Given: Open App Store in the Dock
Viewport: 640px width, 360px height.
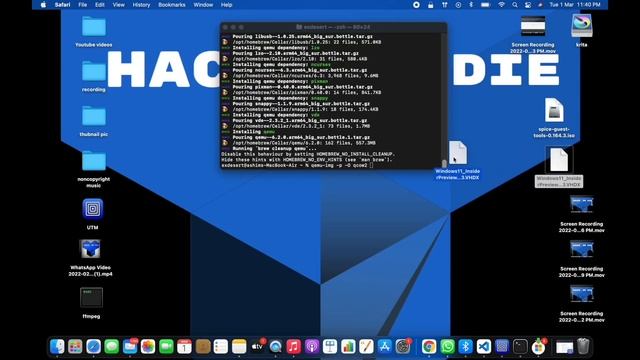Looking at the screenshot, I should [x=384, y=347].
